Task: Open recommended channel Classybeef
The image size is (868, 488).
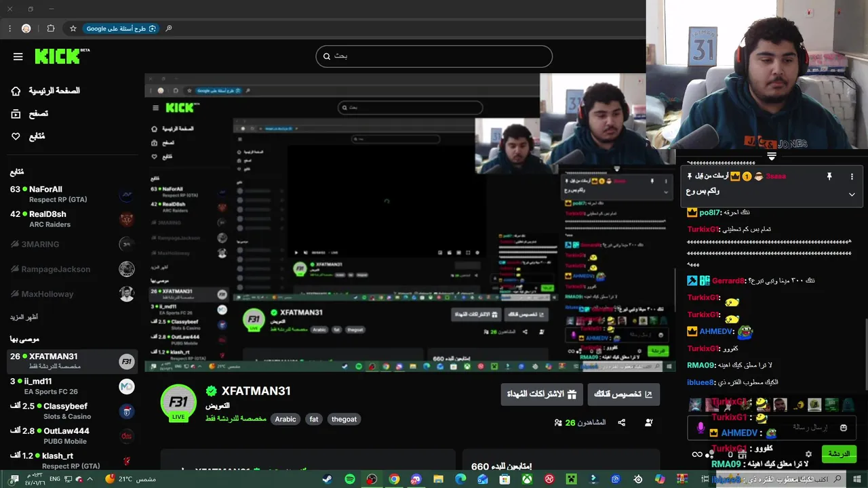Action: coord(72,411)
